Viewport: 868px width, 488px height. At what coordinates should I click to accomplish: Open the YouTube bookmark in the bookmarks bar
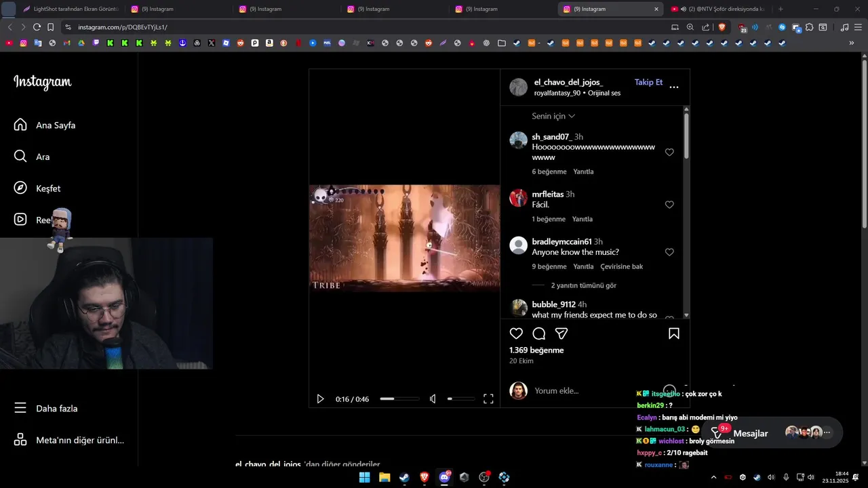[x=9, y=43]
